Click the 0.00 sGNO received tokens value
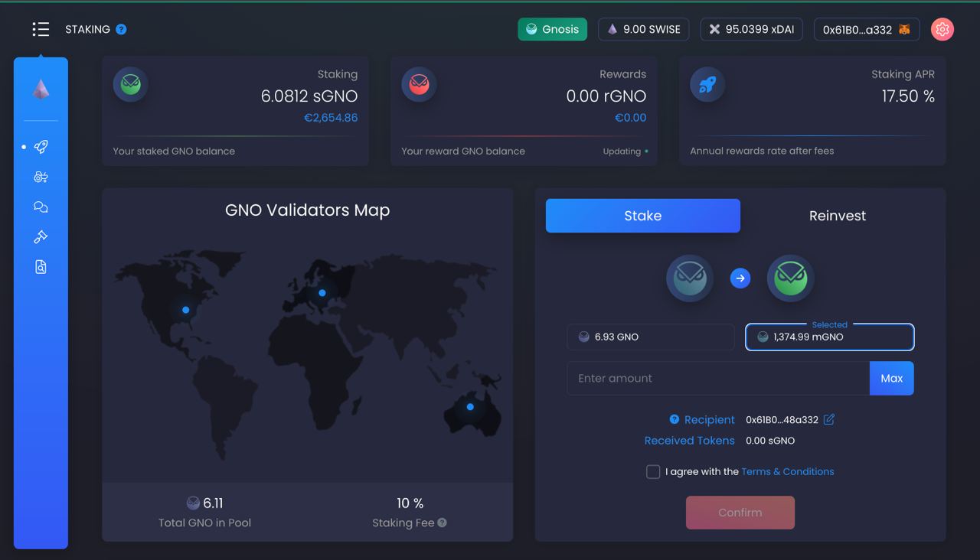980x560 pixels. coord(770,441)
